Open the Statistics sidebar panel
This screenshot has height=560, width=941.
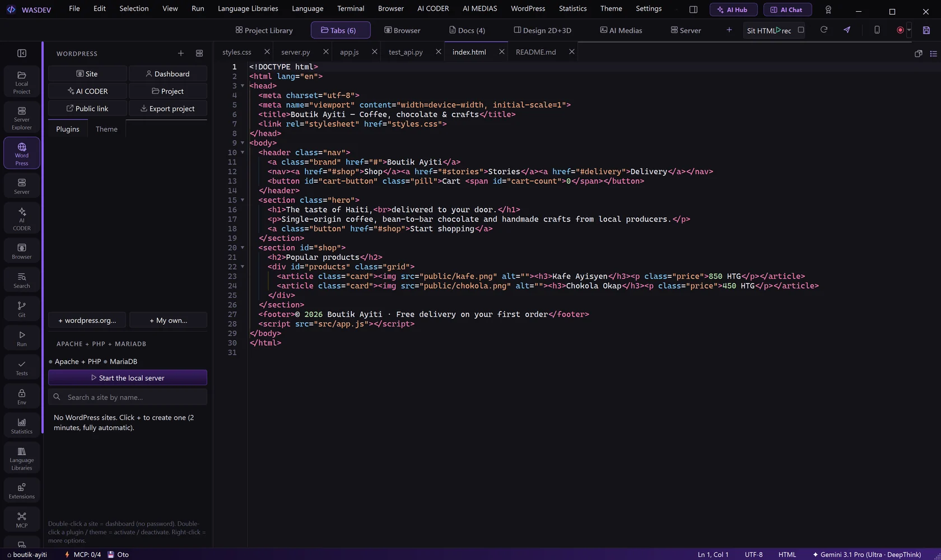pyautogui.click(x=22, y=426)
